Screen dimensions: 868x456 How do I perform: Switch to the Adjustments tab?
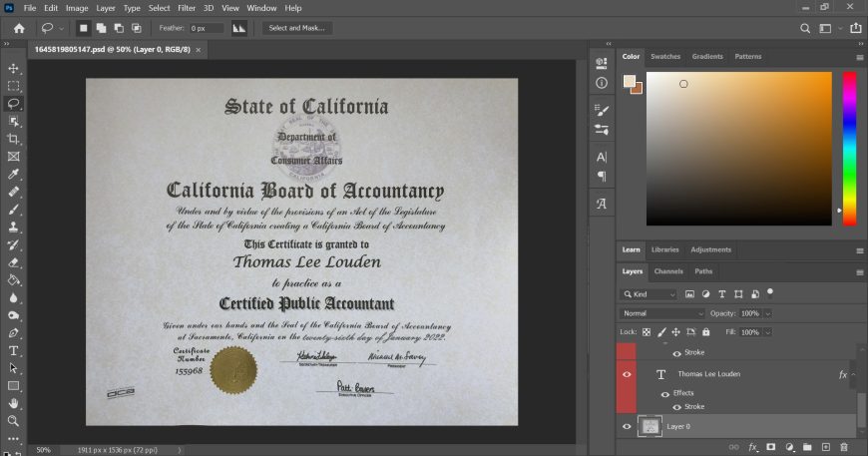click(x=710, y=250)
